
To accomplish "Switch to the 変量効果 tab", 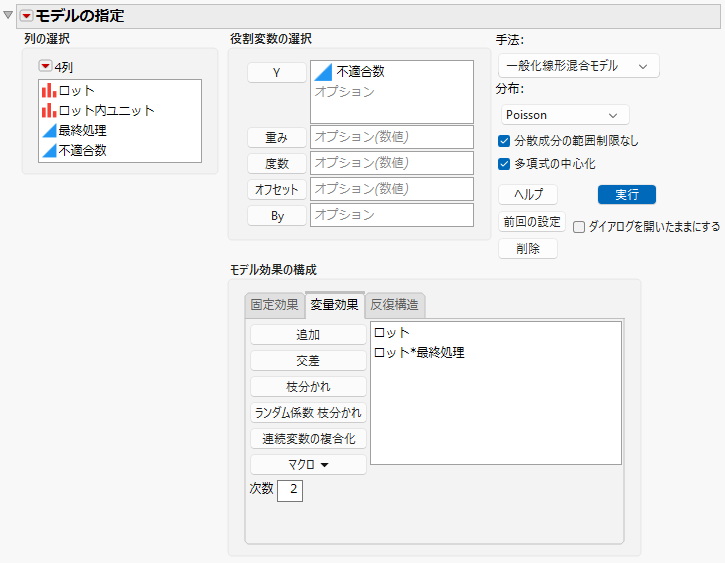I will point(334,305).
